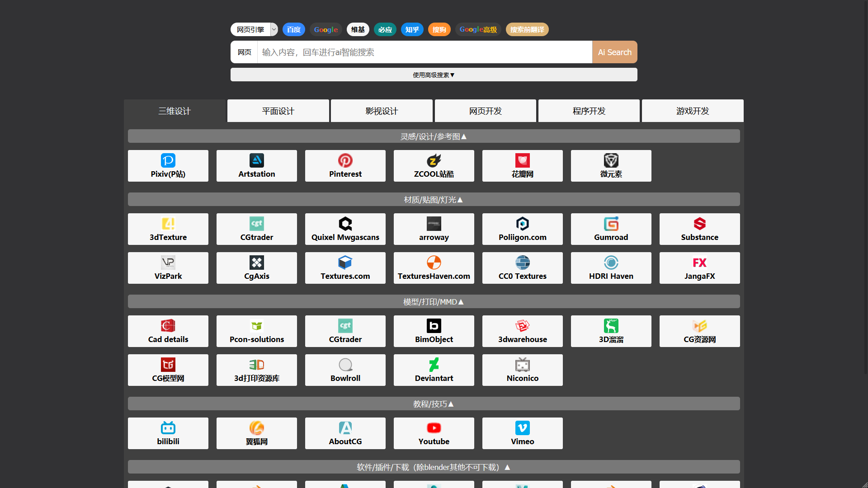This screenshot has height=488, width=868.
Task: Open the Pixiv site icon
Action: [x=168, y=161]
